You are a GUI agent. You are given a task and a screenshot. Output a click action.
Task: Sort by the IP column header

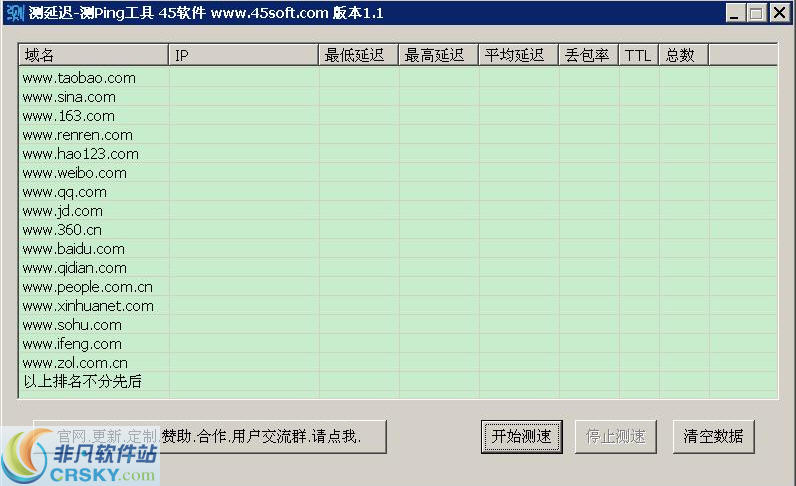(243, 55)
